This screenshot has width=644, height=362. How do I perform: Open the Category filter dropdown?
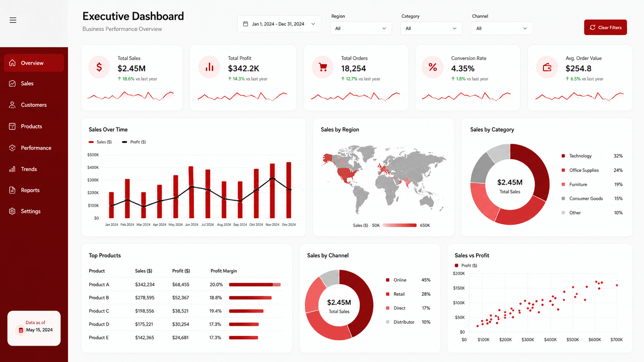[431, 28]
